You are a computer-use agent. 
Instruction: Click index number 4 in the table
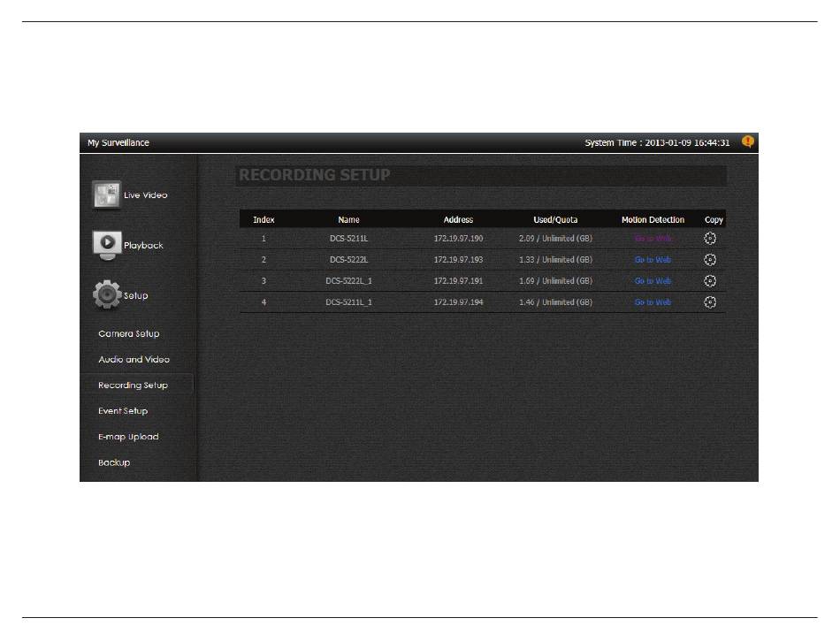263,302
